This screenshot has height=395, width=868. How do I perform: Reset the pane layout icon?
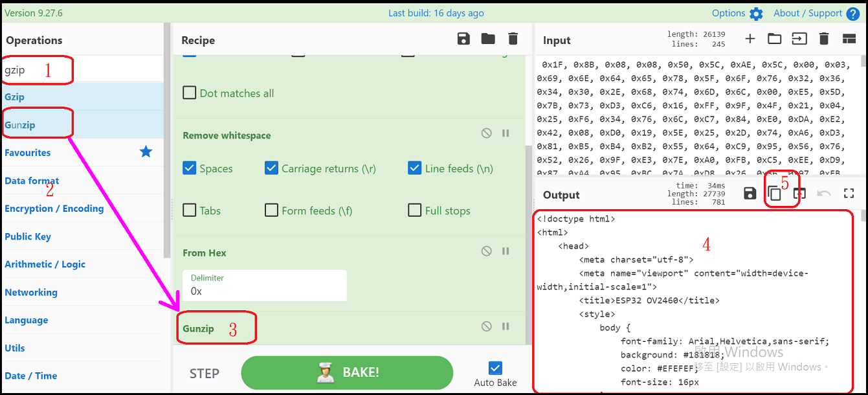click(x=849, y=39)
